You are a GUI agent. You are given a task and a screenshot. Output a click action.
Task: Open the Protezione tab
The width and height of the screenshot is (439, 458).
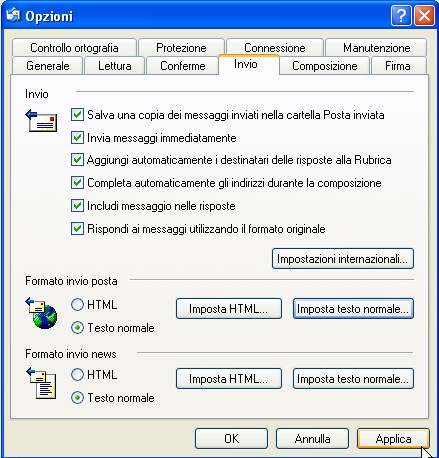(x=181, y=48)
